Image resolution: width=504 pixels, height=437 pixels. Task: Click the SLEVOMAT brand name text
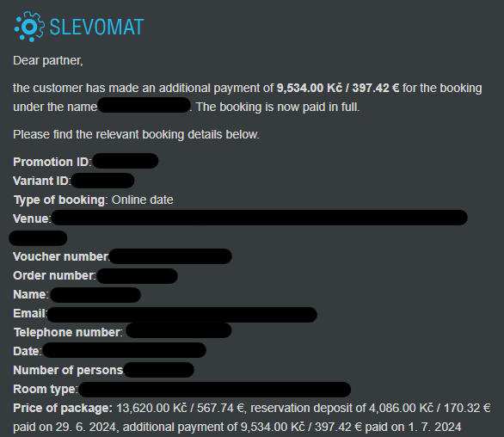click(x=96, y=27)
